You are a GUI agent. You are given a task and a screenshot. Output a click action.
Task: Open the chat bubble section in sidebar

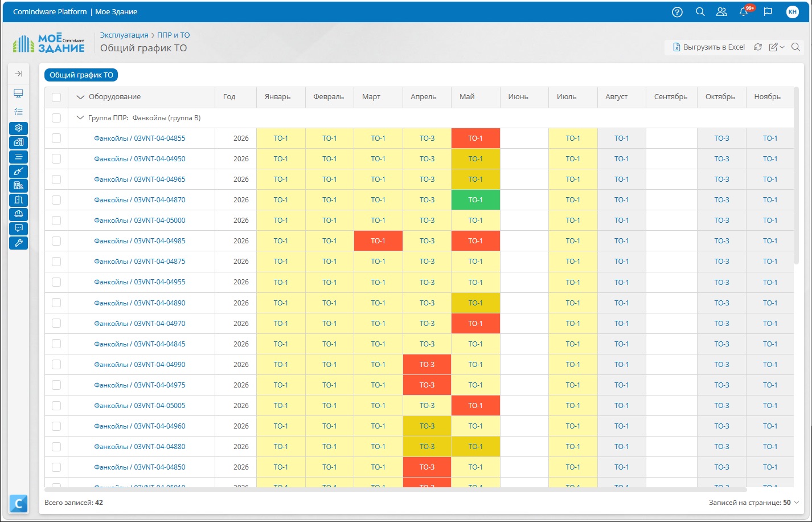coord(19,229)
